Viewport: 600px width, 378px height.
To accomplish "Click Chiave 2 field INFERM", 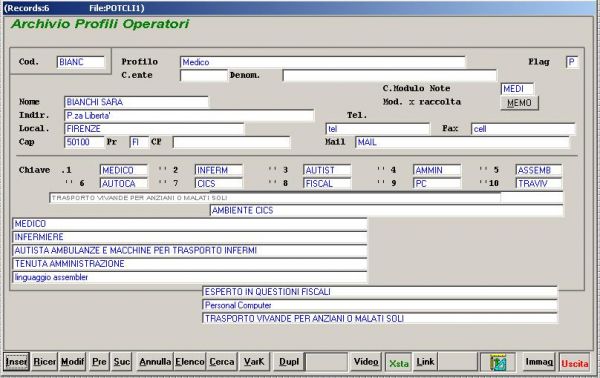I will pos(218,170).
